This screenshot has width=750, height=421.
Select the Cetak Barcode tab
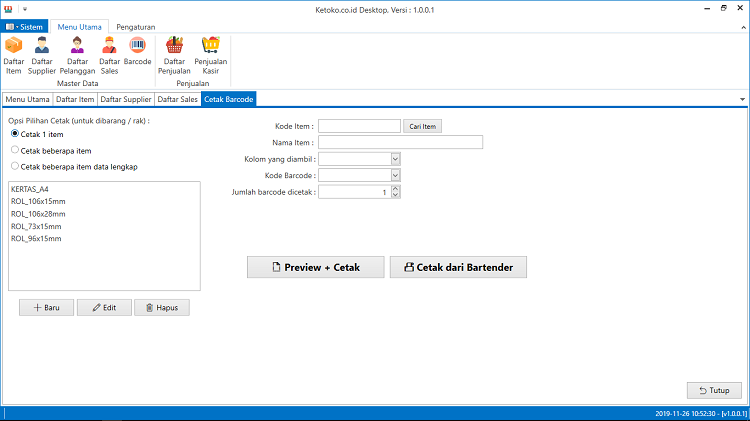[x=229, y=99]
